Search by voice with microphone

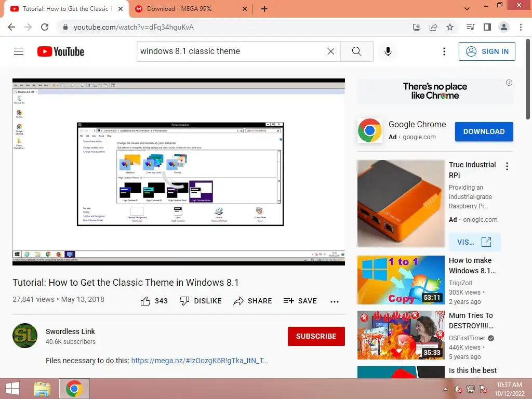click(x=388, y=51)
